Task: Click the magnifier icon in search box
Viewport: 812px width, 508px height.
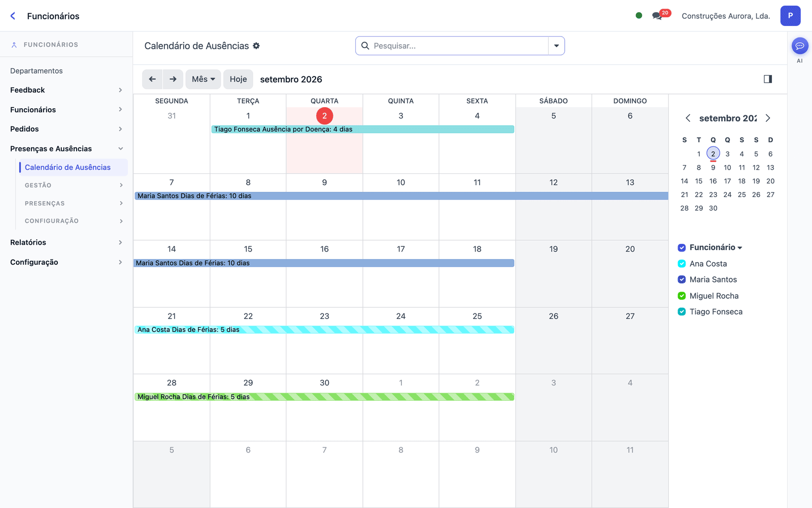Action: click(x=365, y=46)
